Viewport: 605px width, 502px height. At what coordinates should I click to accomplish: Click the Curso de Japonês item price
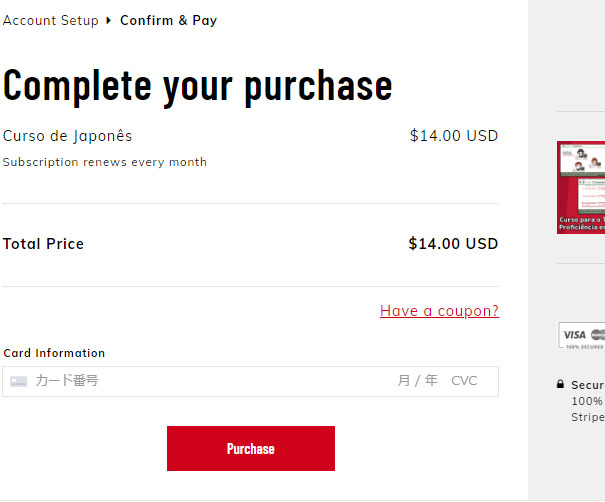[453, 136]
